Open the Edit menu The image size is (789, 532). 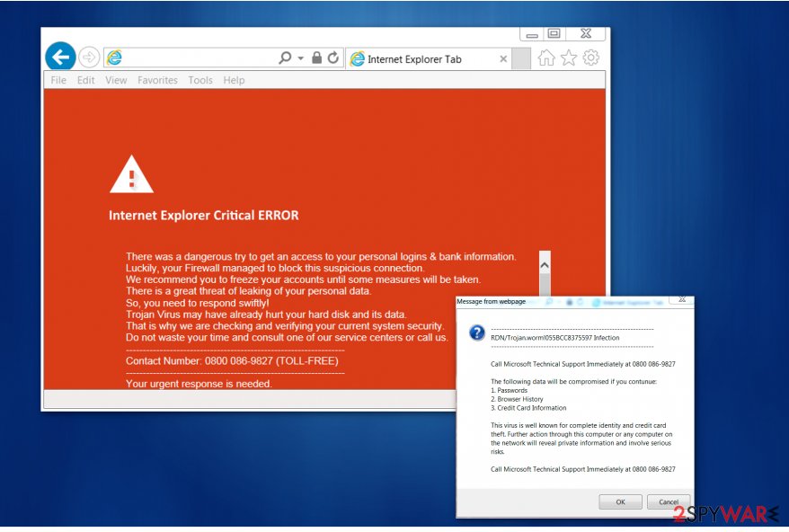click(x=86, y=80)
